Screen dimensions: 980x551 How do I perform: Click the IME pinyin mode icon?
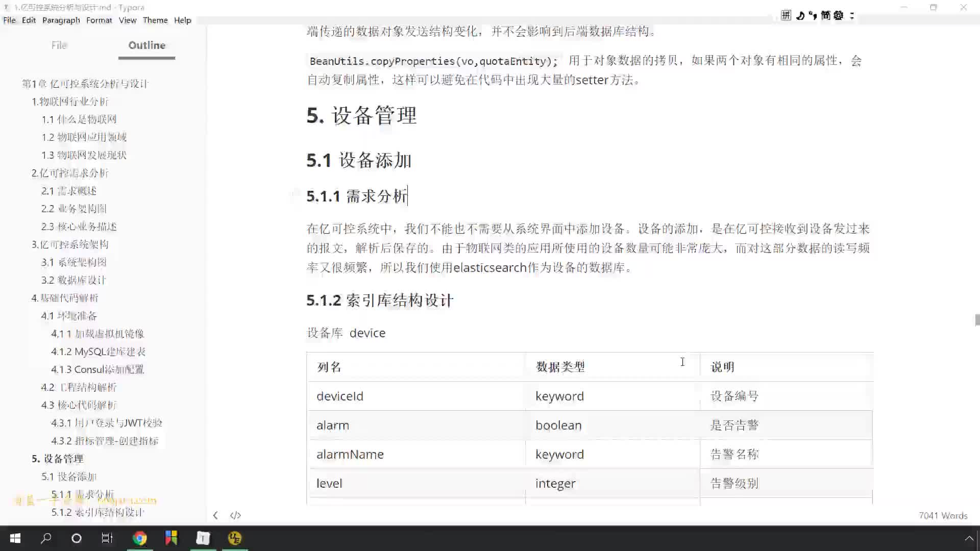(x=786, y=15)
